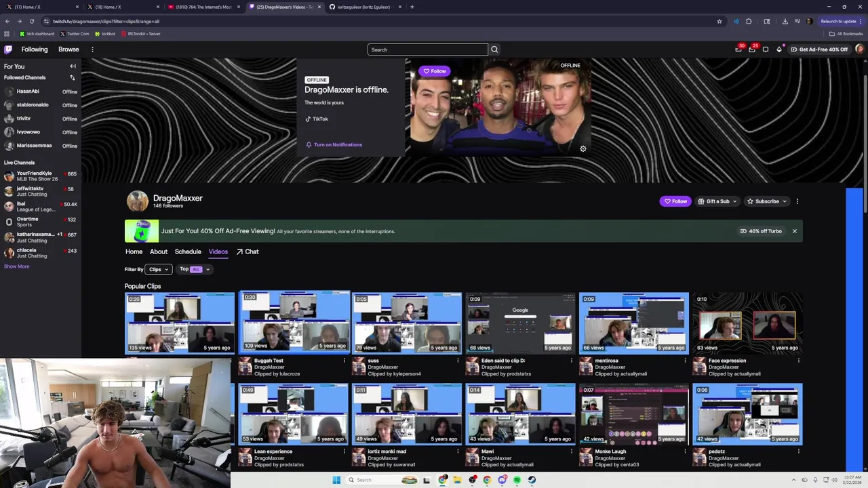Open File Explorer from the taskbar
The image size is (868, 488).
coord(457,480)
